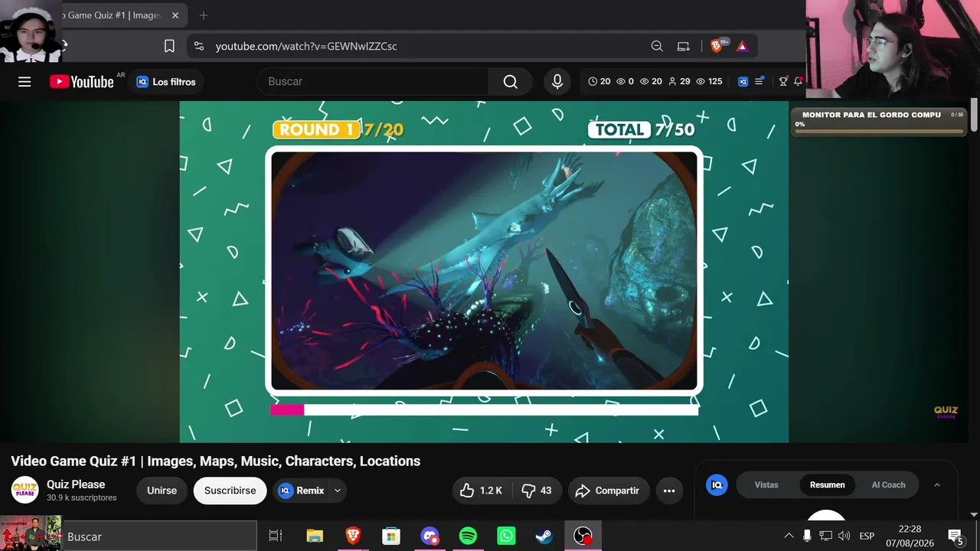This screenshot has width=980, height=551.
Task: Open the Quiz Please channel avatar
Action: pos(24,491)
